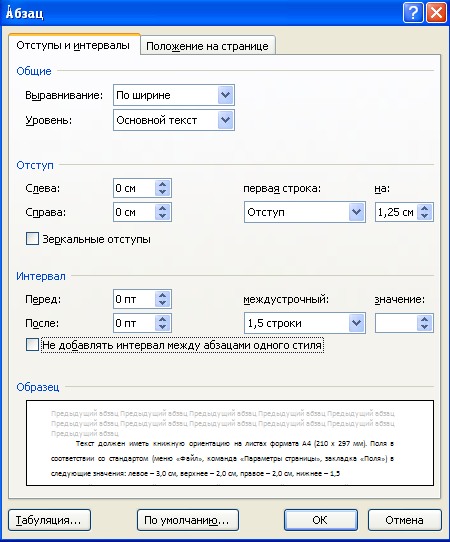
Task: Confirm with the OK button
Action: pos(321,520)
